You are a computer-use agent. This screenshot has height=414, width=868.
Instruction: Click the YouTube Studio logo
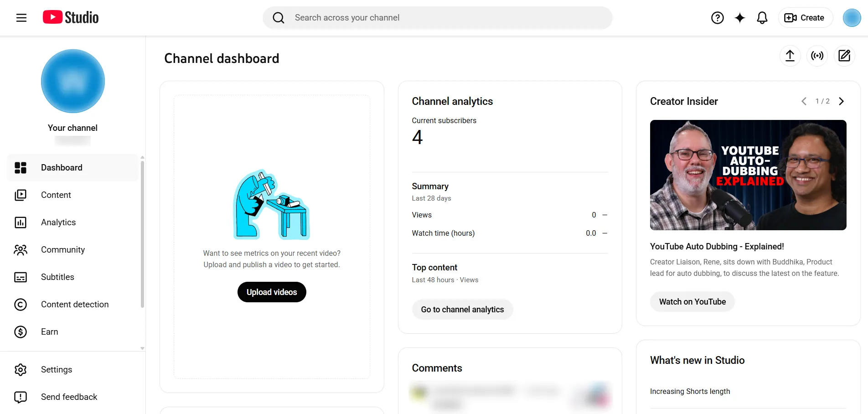(x=71, y=17)
